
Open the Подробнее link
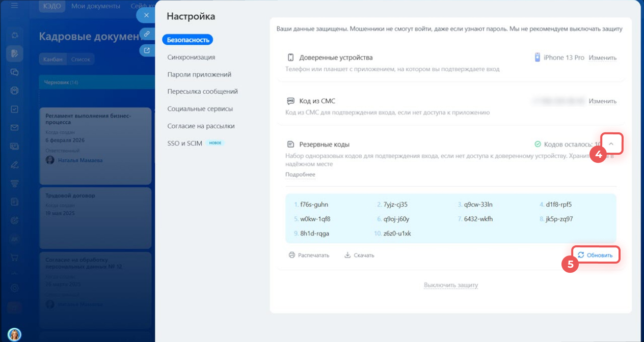coord(300,175)
